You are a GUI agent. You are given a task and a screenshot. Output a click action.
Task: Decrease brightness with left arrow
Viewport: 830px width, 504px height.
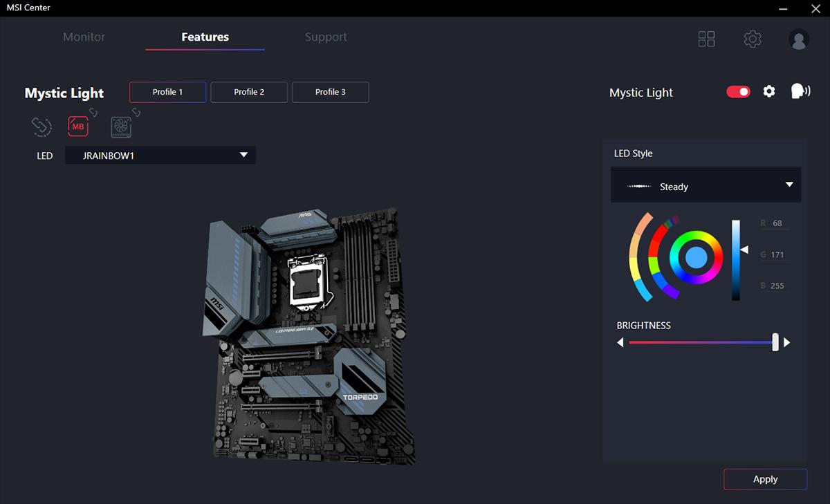pyautogui.click(x=620, y=343)
